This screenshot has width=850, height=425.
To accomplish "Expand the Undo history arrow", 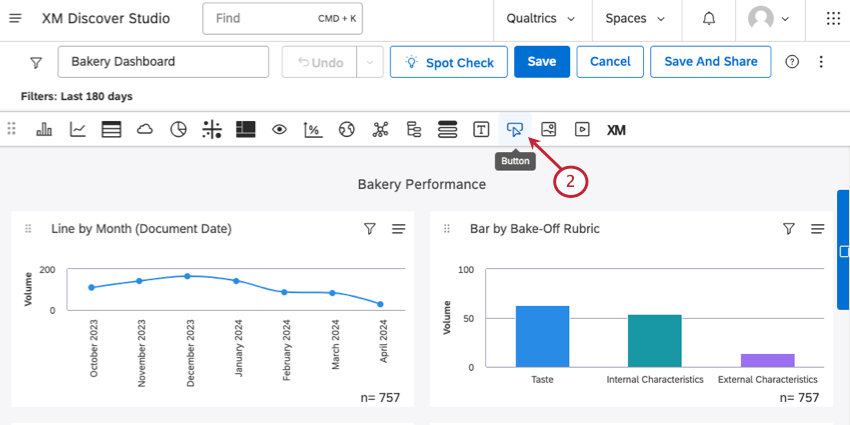I will tap(370, 62).
